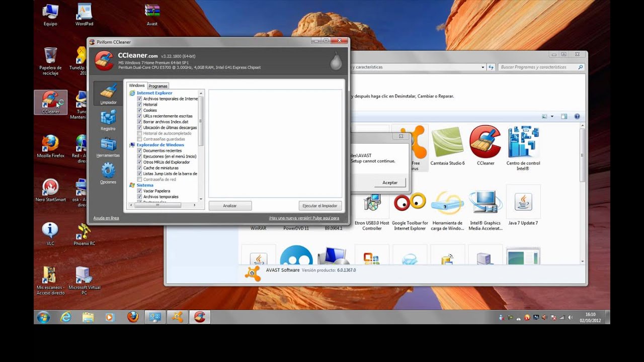This screenshot has width=644, height=362.
Task: Click the CCleaner logo in the header
Action: pyautogui.click(x=104, y=61)
